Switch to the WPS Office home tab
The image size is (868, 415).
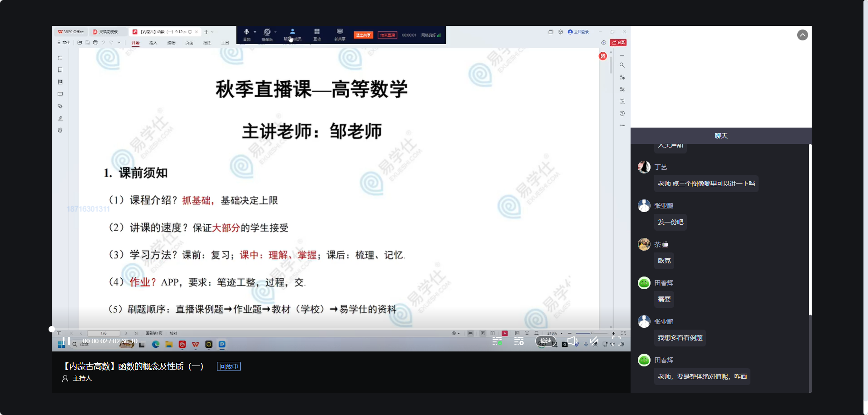click(71, 32)
